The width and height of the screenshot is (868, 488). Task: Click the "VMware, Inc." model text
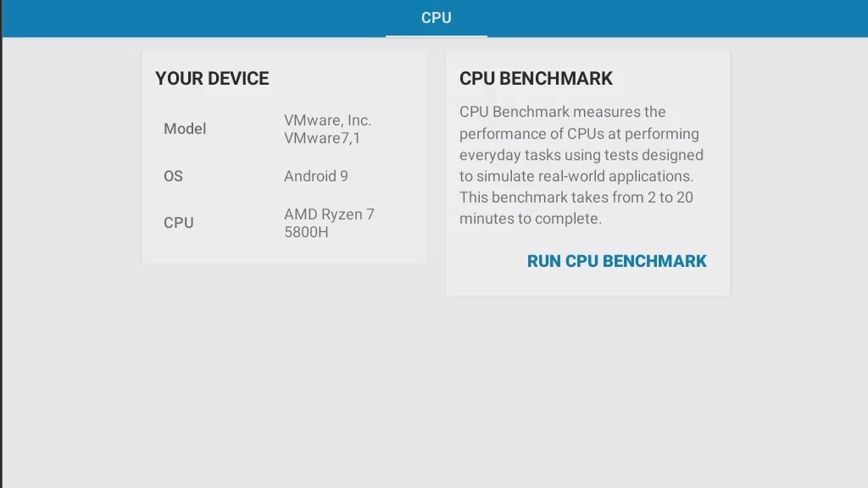327,120
